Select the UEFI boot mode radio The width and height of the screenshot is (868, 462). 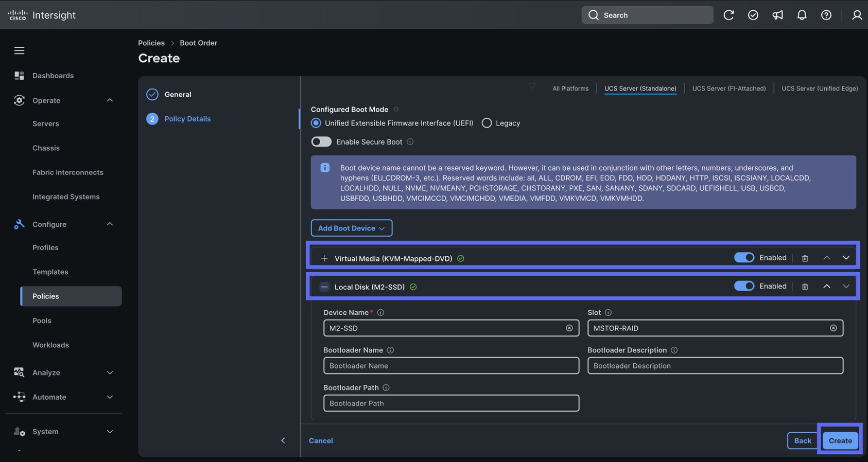(316, 123)
